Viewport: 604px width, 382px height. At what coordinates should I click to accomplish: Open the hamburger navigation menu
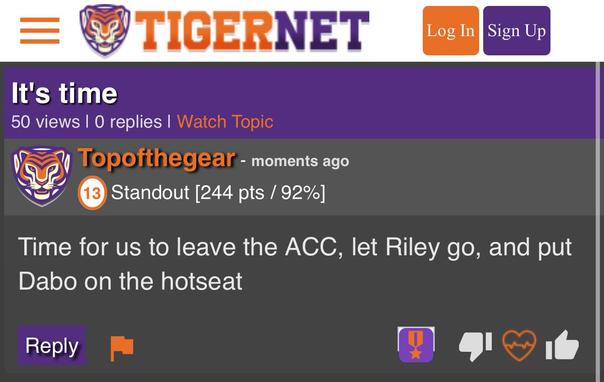coord(40,30)
